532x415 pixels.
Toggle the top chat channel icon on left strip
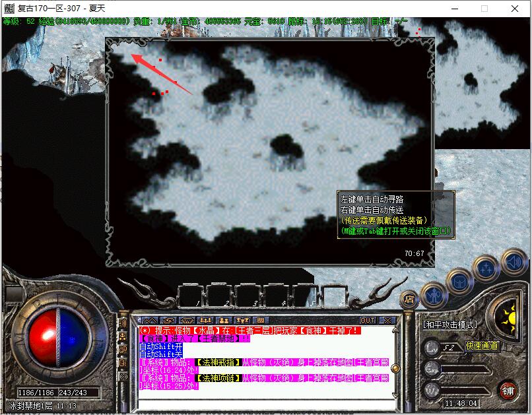coord(123,323)
